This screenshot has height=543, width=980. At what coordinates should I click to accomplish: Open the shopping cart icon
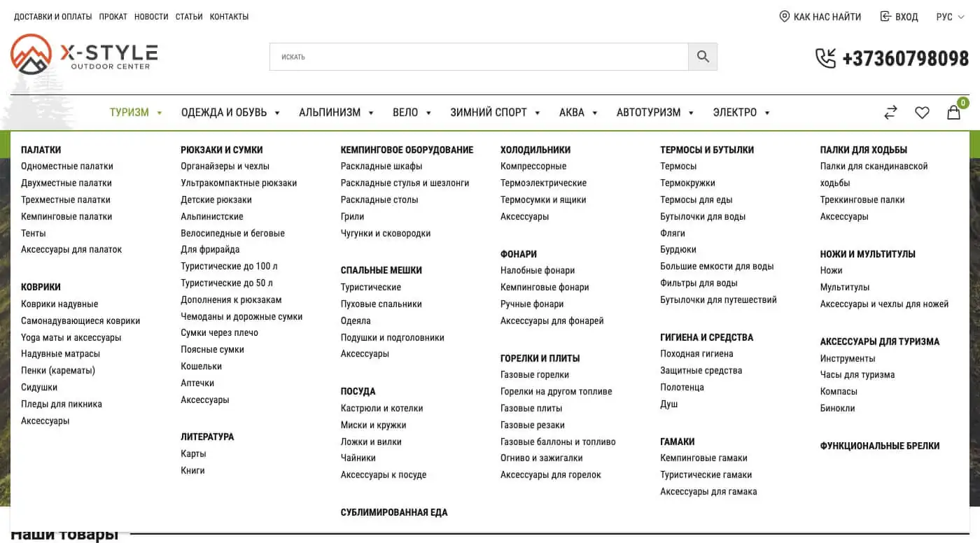954,112
